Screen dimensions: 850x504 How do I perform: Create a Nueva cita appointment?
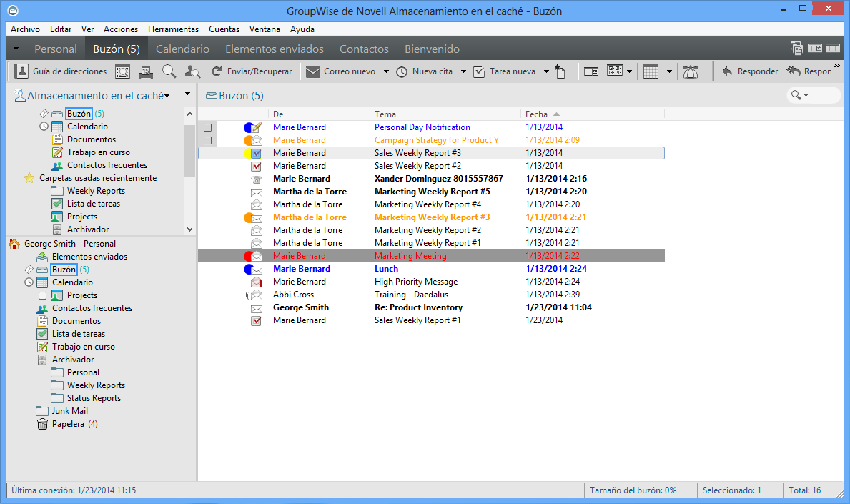click(425, 71)
